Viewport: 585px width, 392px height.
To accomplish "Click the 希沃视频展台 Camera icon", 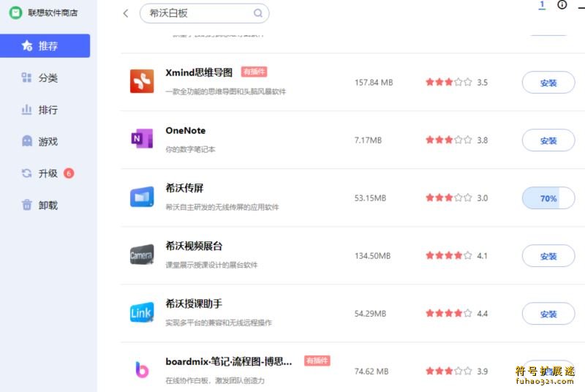I will pos(142,255).
